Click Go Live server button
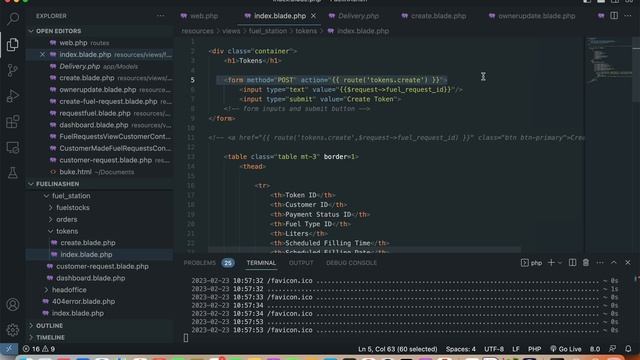Image resolution: width=640 pixels, height=360 pixels. pyautogui.click(x=566, y=349)
